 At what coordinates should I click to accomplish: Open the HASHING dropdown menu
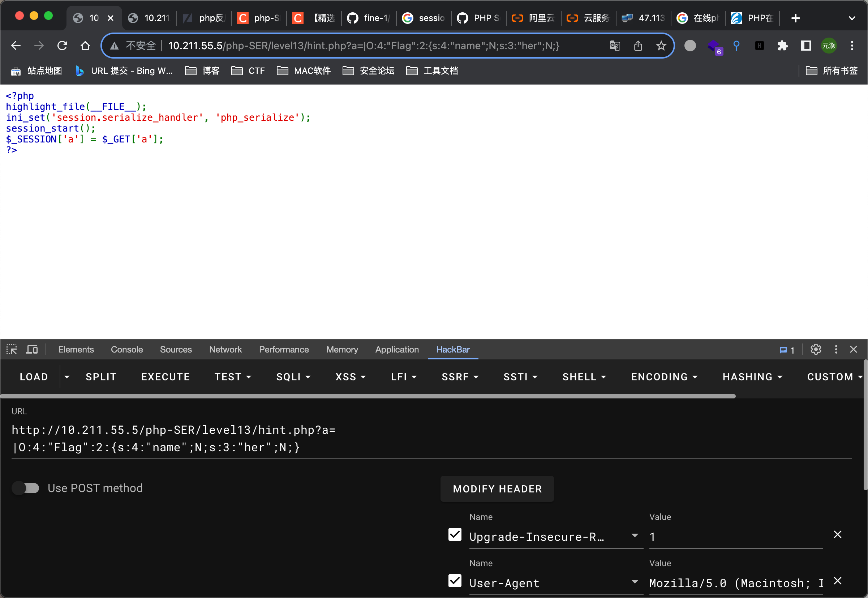point(752,377)
